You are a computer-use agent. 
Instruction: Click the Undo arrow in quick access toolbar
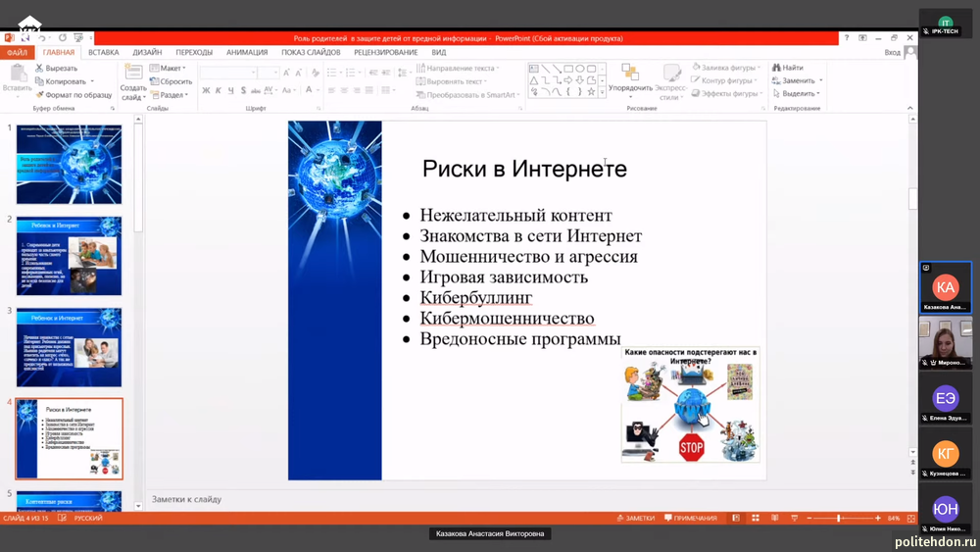pyautogui.click(x=43, y=38)
